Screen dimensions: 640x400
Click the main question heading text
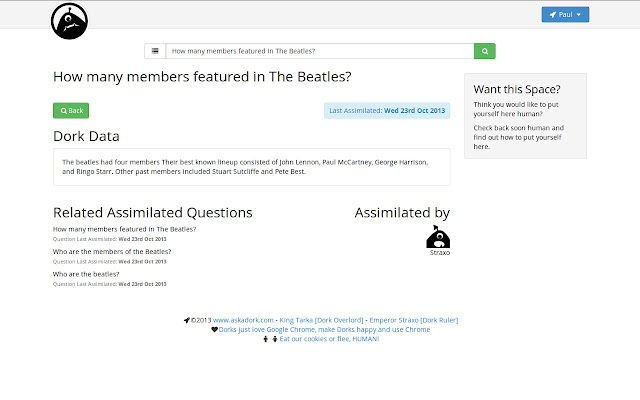pyautogui.click(x=202, y=77)
